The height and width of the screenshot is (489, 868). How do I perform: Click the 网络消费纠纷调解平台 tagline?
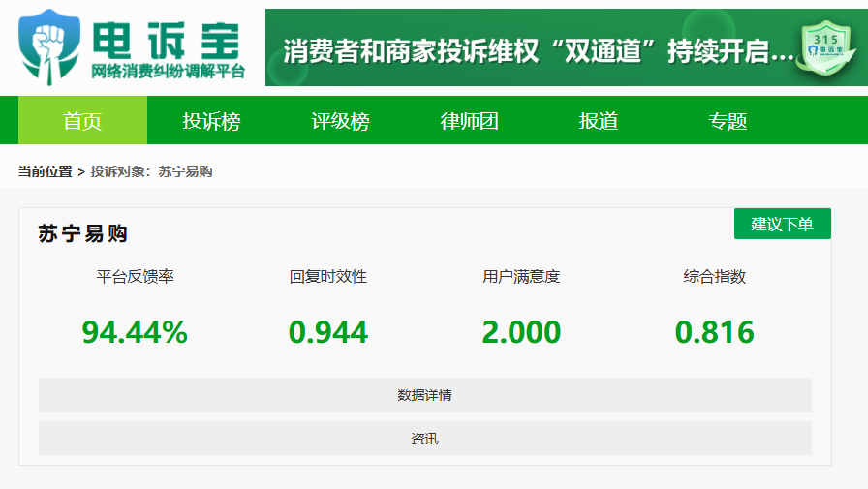pyautogui.click(x=168, y=72)
